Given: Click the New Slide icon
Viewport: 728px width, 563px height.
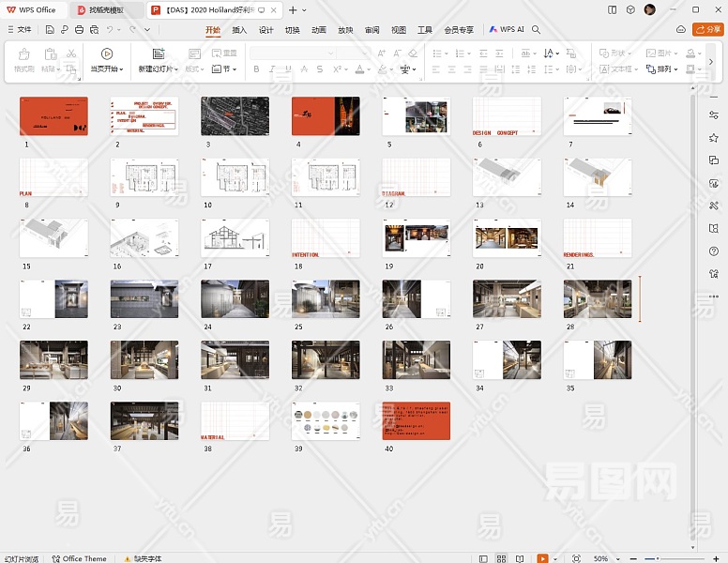Looking at the screenshot, I should [159, 54].
